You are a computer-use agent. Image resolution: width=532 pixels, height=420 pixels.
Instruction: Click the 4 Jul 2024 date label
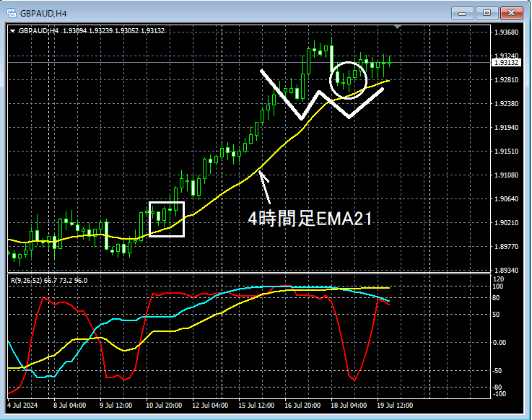tap(22, 406)
